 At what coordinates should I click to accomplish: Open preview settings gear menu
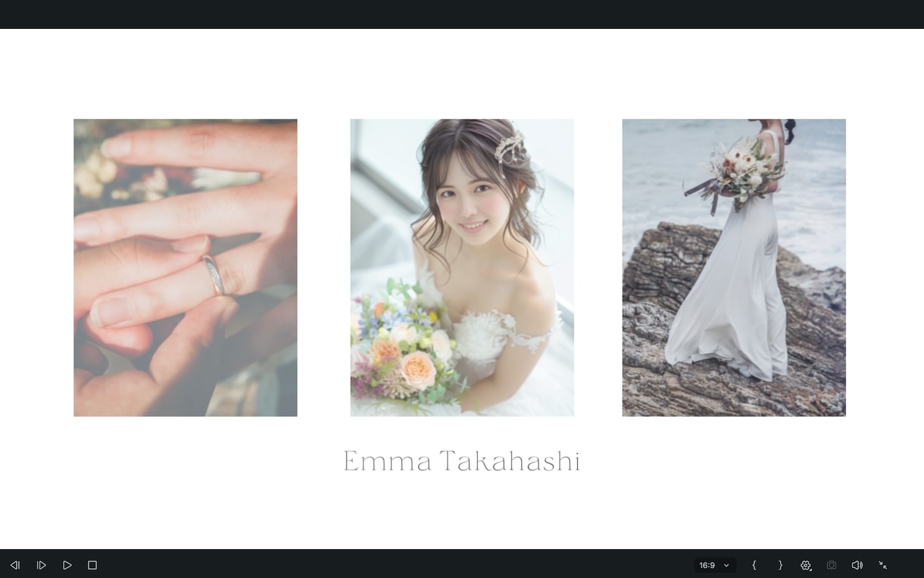[x=806, y=565]
